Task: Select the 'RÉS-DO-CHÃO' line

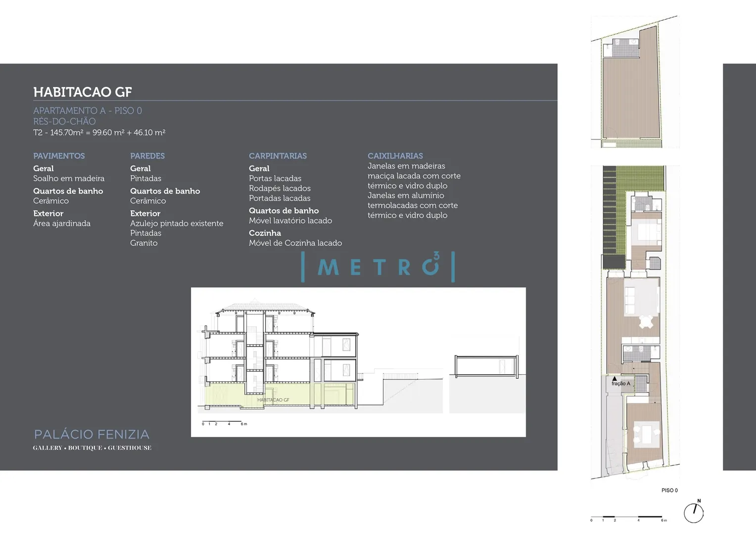Action: pos(64,121)
